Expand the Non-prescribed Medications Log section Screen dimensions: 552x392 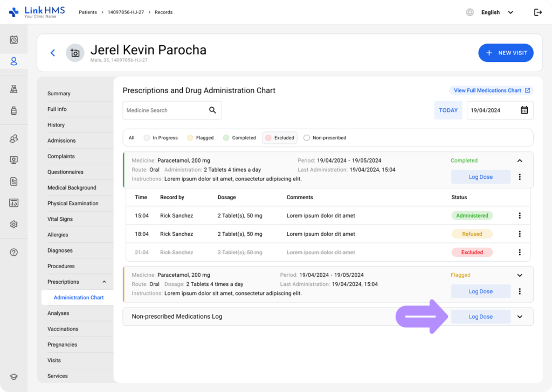[x=520, y=317]
